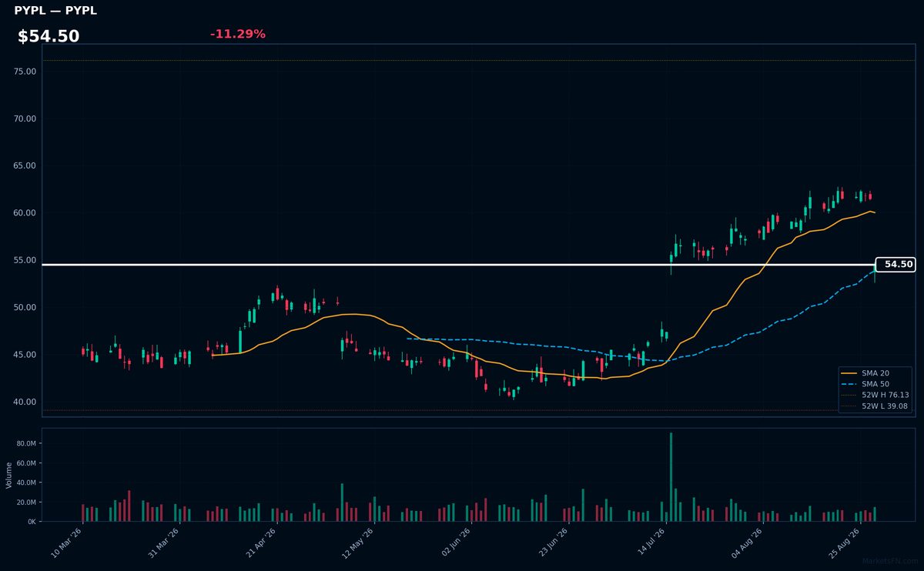Screen dimensions: 924x571
Task: Click the 60.0M volume axis label
Action: click(27, 463)
